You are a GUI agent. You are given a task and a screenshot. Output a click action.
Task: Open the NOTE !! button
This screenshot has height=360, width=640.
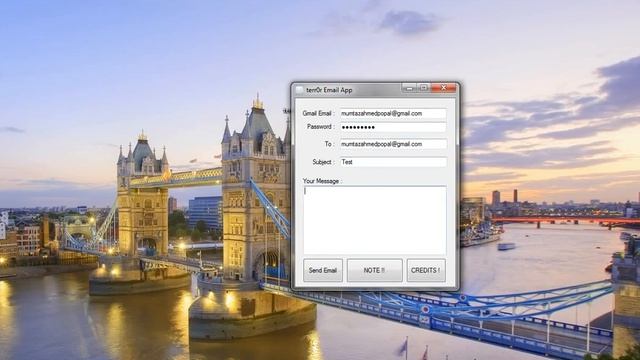pyautogui.click(x=374, y=270)
